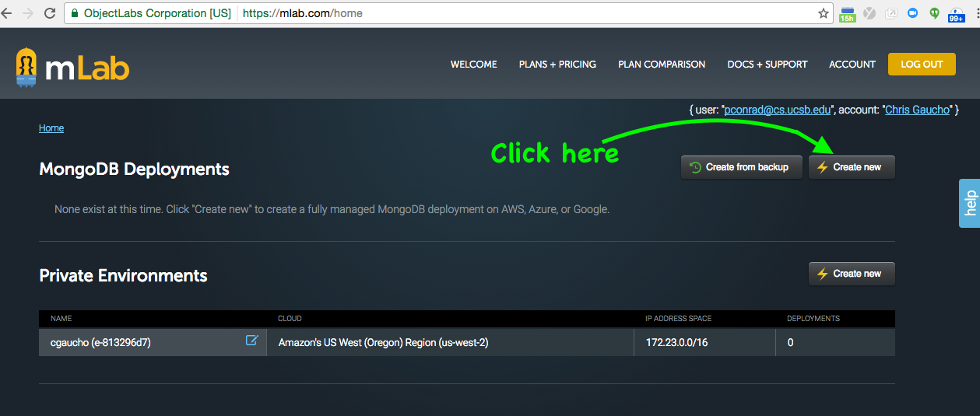
Task: Click the None exist at this time message
Action: [x=332, y=209]
